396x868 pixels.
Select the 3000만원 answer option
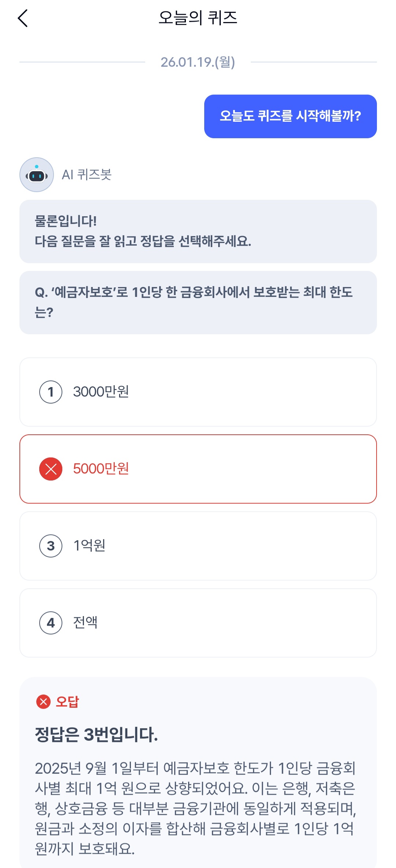click(198, 392)
